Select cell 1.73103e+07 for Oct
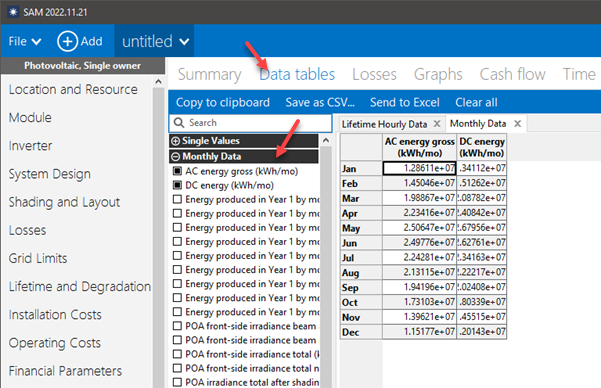Image resolution: width=601 pixels, height=388 pixels. pyautogui.click(x=420, y=302)
